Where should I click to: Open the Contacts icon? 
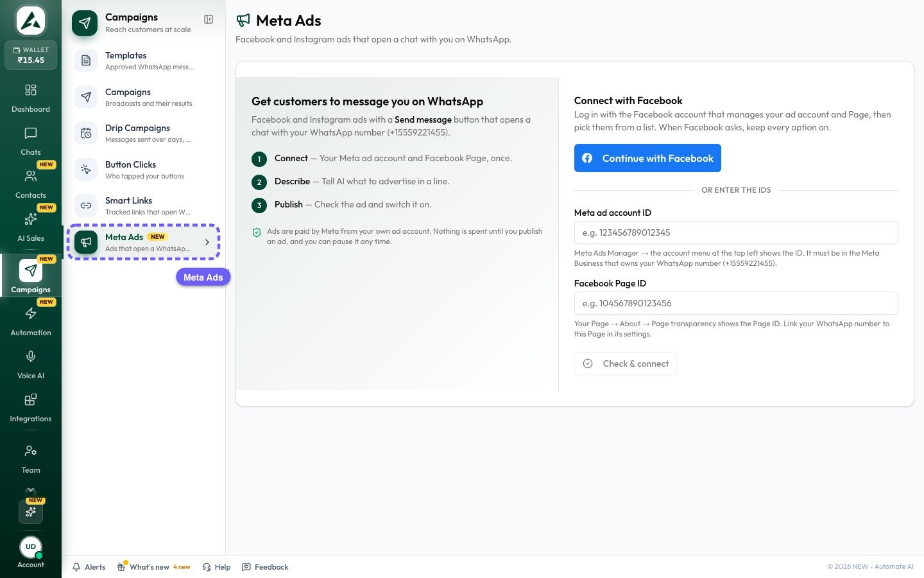click(x=31, y=176)
